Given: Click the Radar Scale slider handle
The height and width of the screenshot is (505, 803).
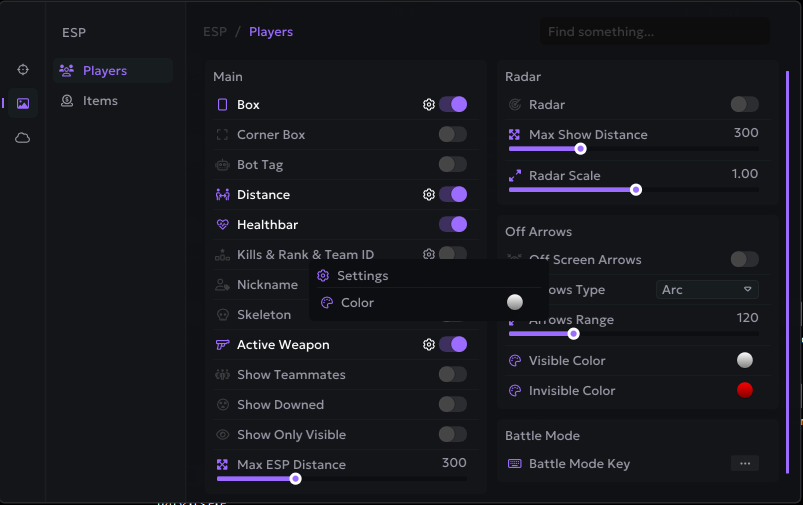Looking at the screenshot, I should click(635, 189).
